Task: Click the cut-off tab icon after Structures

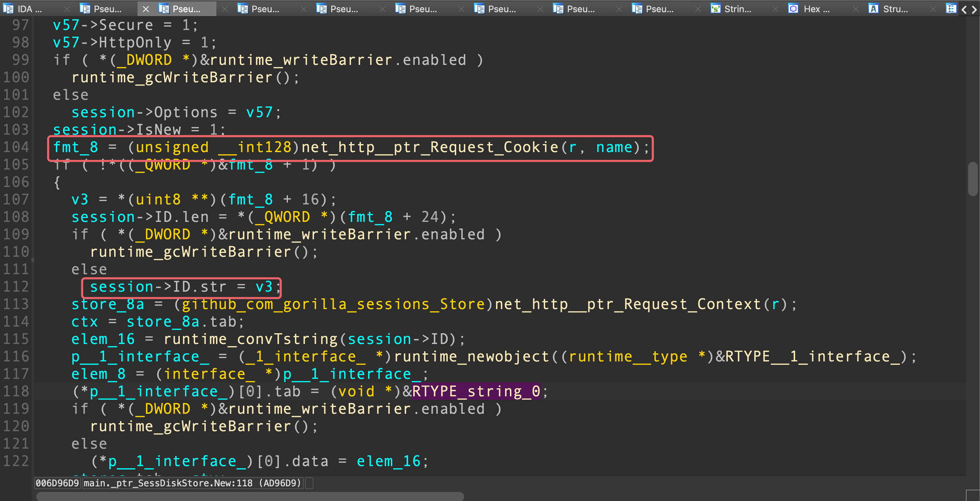Action: [x=951, y=8]
